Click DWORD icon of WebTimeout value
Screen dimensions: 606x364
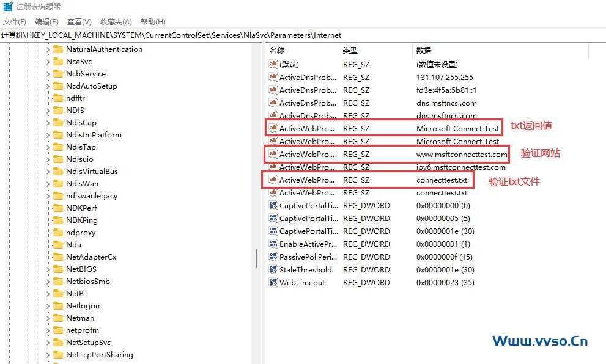pos(273,282)
